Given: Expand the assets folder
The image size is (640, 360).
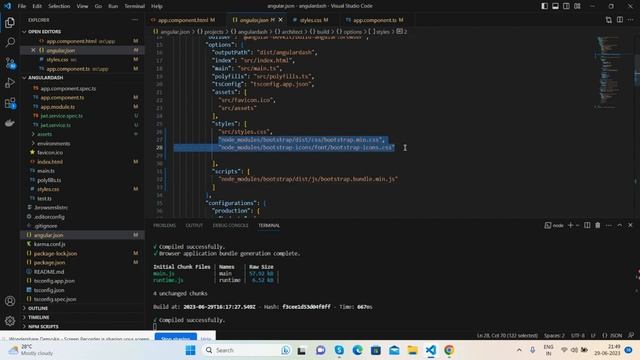Looking at the screenshot, I should pyautogui.click(x=44, y=134).
